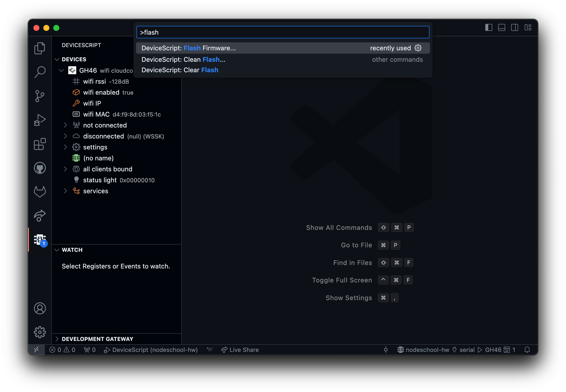The width and height of the screenshot is (566, 392).
Task: Open GitLab view in activity bar
Action: pyautogui.click(x=40, y=192)
